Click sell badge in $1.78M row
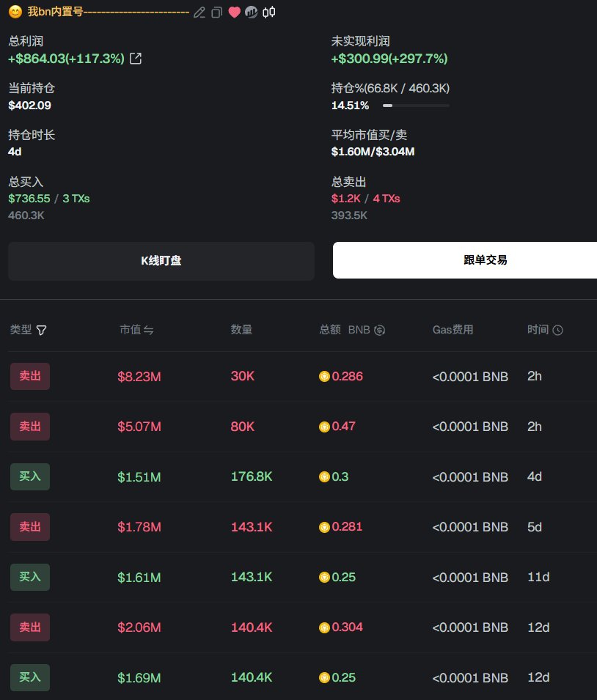Image resolution: width=597 pixels, height=700 pixels. tap(30, 527)
